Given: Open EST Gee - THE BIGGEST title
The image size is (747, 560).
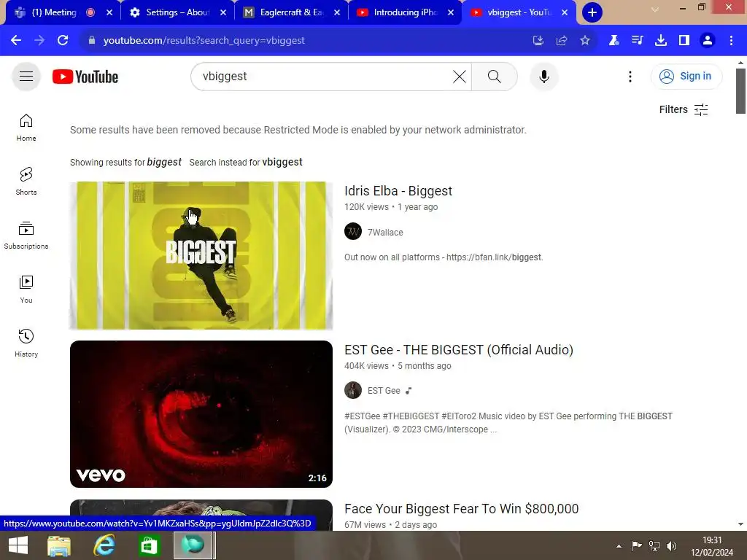Looking at the screenshot, I should click(458, 349).
